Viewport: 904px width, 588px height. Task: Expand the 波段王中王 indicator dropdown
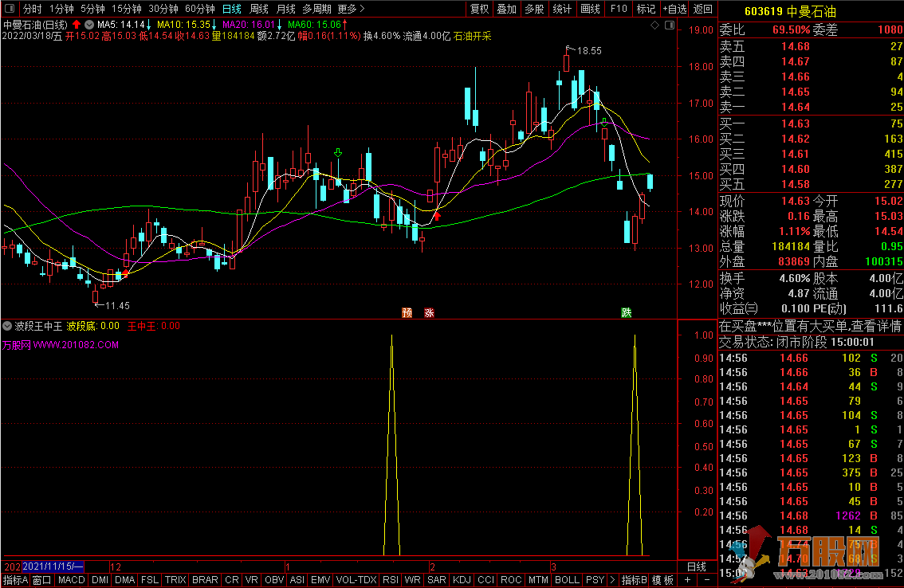click(7, 326)
